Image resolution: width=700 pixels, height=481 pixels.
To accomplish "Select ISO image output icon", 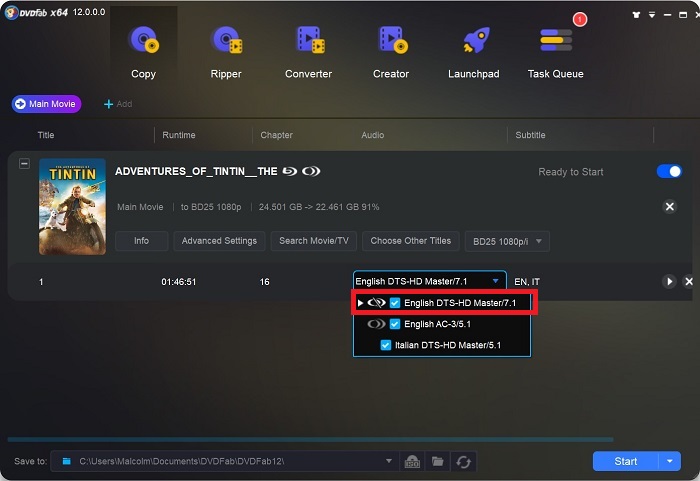I will tap(412, 462).
